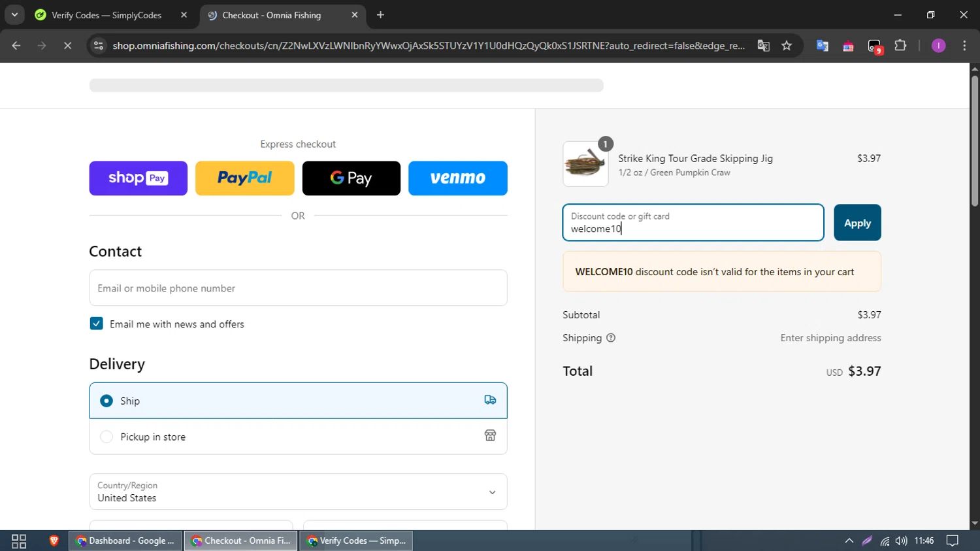
Task: Pay with PayPal express checkout
Action: pos(245,178)
